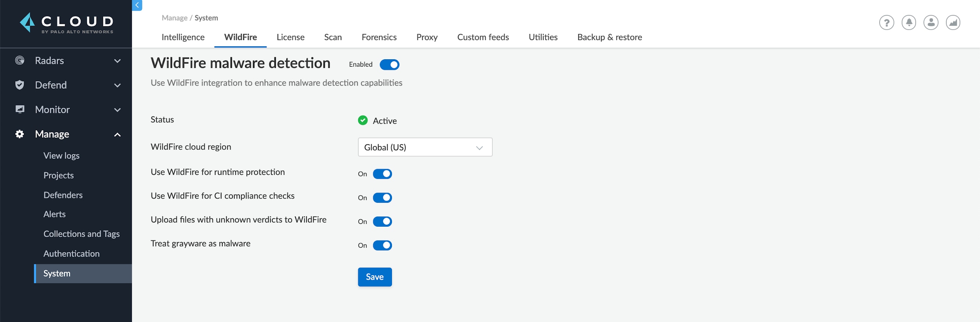Open the Scan tab
This screenshot has height=322, width=980.
click(333, 37)
